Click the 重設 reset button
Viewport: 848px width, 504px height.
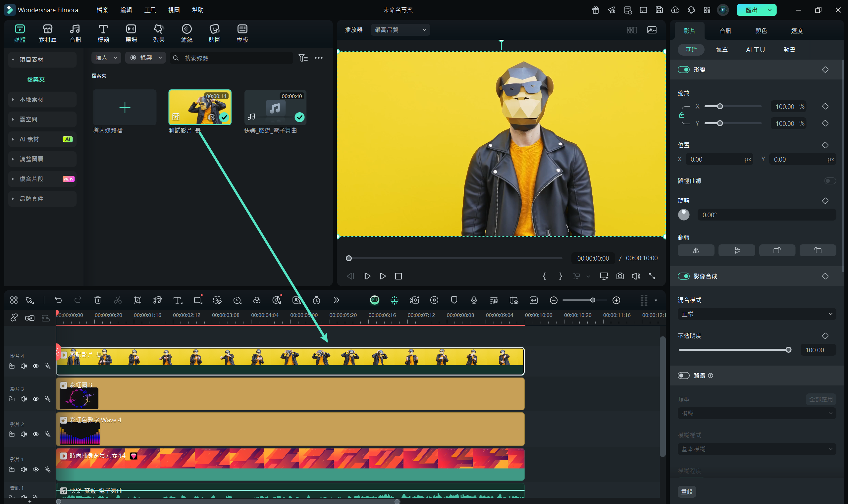pyautogui.click(x=687, y=491)
